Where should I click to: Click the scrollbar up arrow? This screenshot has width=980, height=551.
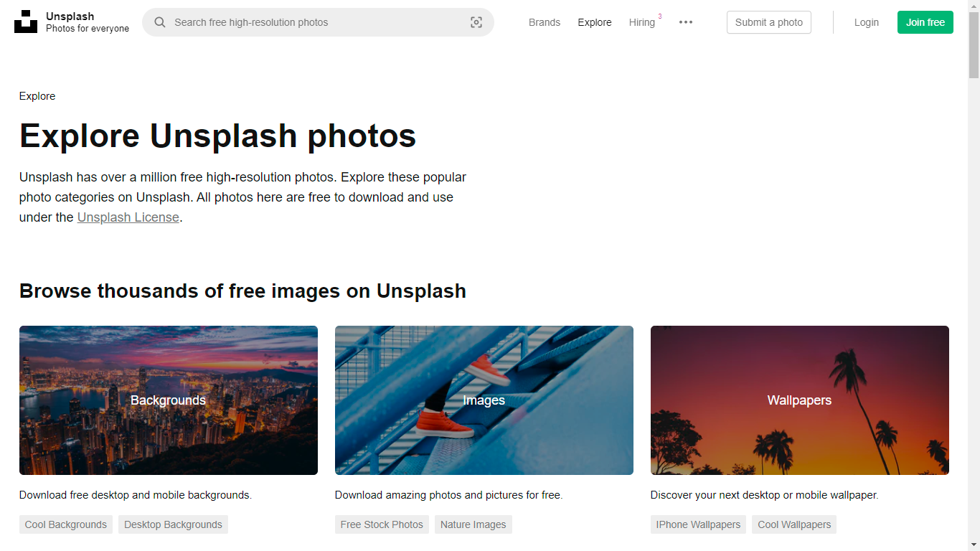[974, 6]
